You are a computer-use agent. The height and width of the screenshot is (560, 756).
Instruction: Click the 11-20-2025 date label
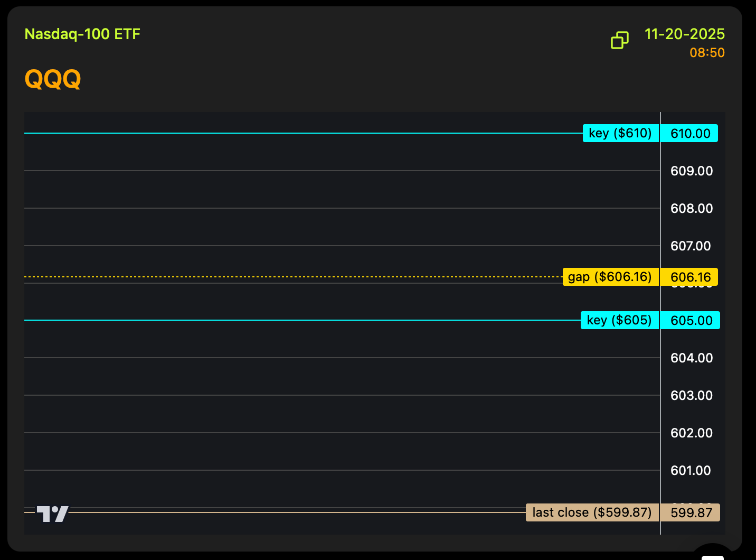(x=684, y=34)
